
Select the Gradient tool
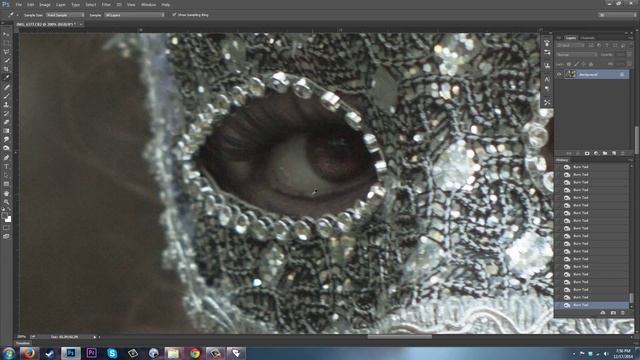click(6, 131)
